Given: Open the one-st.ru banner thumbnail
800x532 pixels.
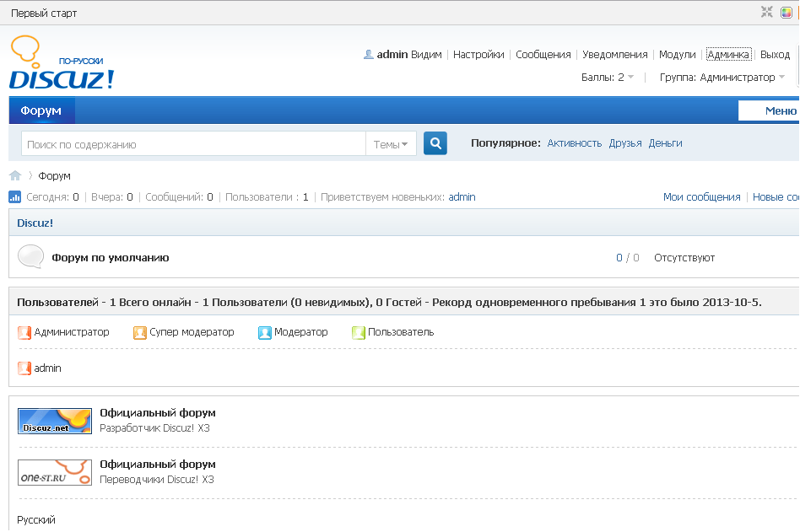Looking at the screenshot, I should point(55,472).
